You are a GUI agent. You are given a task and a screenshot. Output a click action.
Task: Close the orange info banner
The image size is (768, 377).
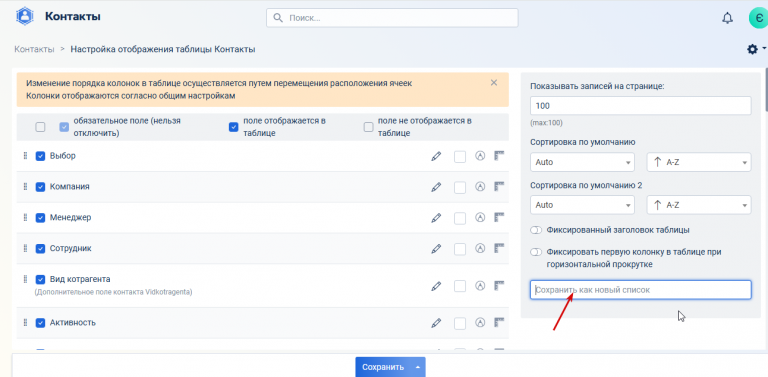(x=494, y=83)
